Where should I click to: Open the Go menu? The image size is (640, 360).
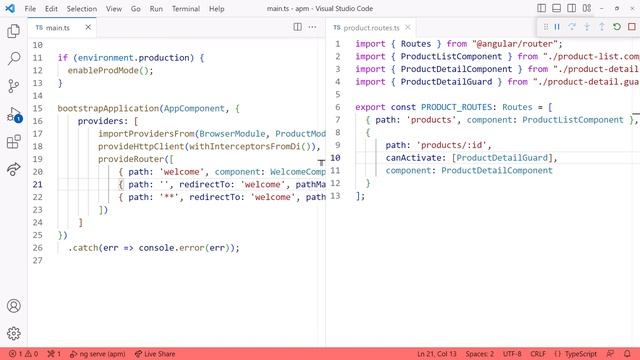coord(136,9)
